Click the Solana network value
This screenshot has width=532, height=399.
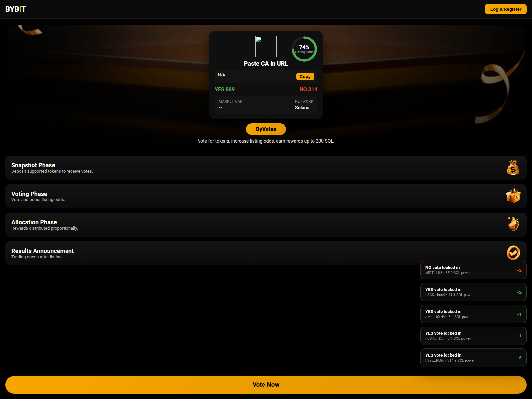pyautogui.click(x=302, y=108)
